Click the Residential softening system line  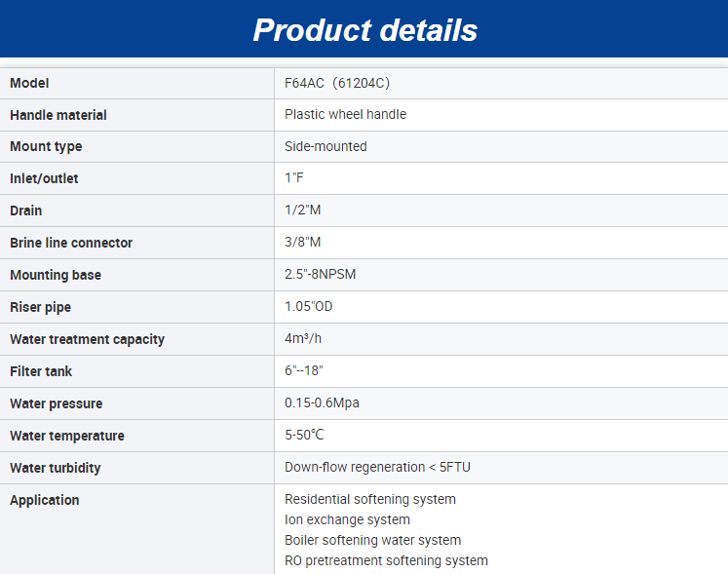[369, 500]
